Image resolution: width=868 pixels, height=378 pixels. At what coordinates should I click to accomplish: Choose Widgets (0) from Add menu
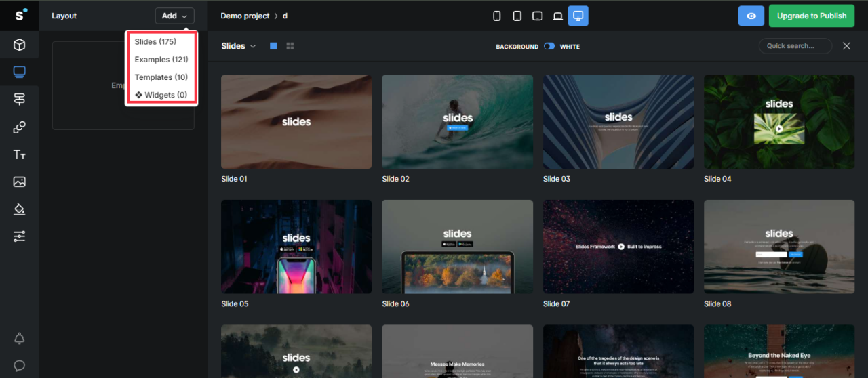[161, 95]
